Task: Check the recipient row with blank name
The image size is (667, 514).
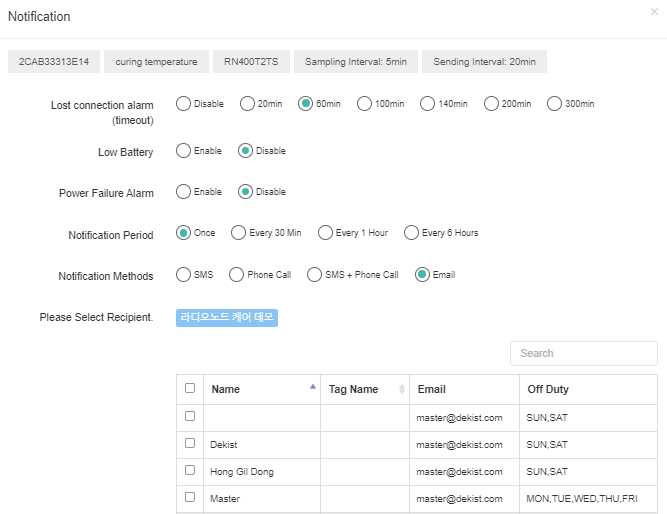Action: (190, 416)
